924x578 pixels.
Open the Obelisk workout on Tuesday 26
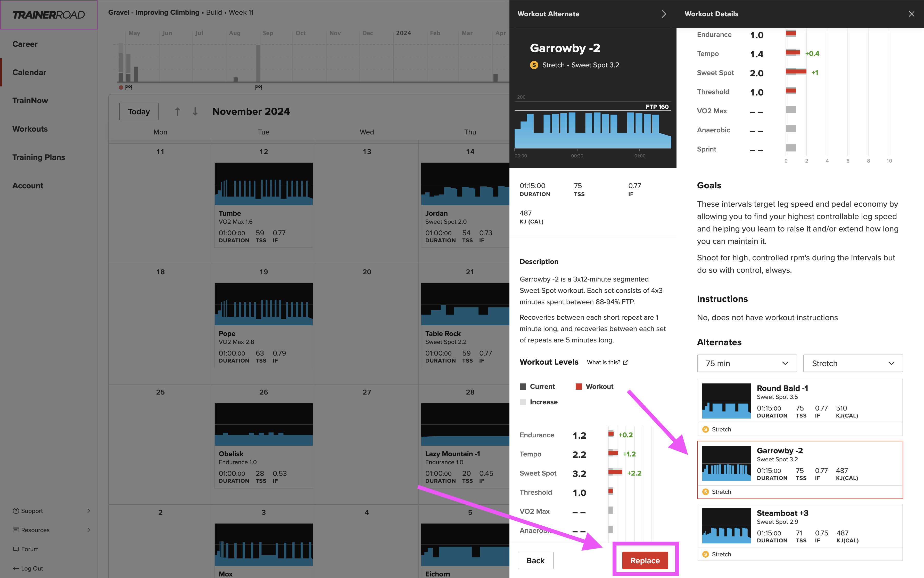[263, 445]
